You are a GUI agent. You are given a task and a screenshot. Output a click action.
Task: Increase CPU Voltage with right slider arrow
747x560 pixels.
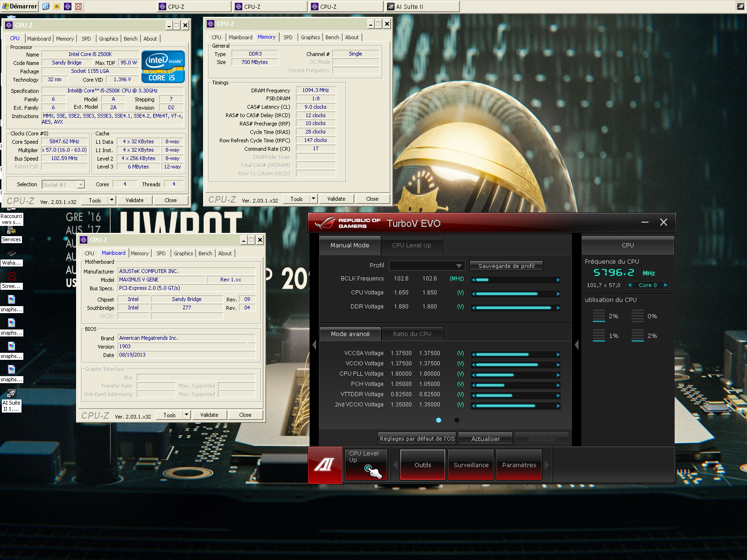click(558, 294)
